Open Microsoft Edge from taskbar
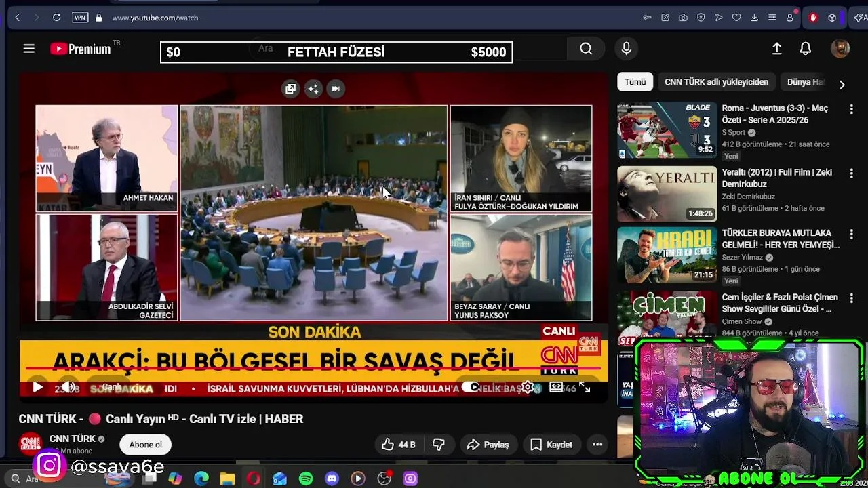 201,479
